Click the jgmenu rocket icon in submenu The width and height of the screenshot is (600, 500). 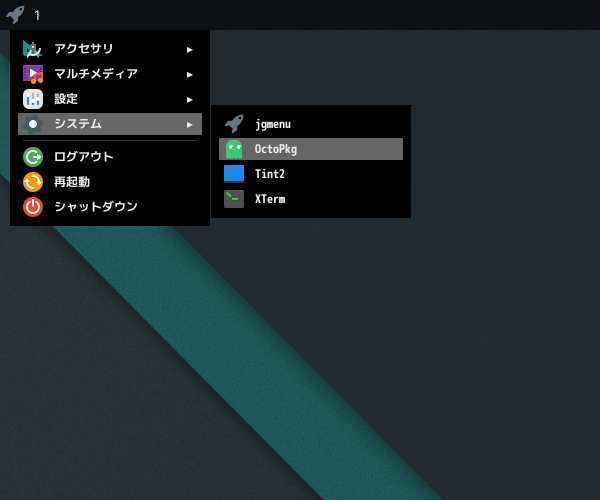[234, 124]
